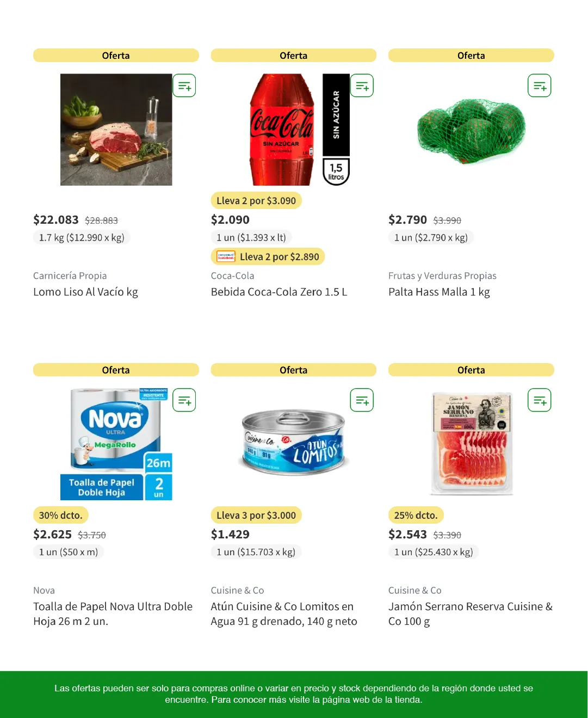The image size is (588, 718).
Task: Open Palta Hass Malla 1 kg link
Action: pyautogui.click(x=439, y=292)
